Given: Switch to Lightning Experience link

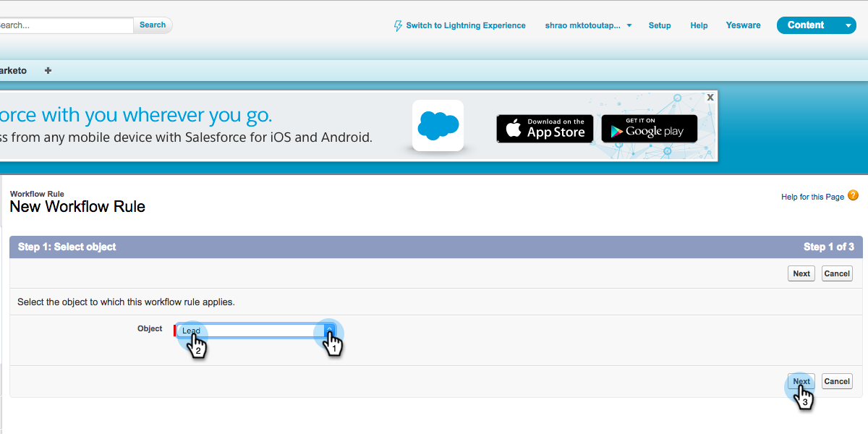Looking at the screenshot, I should (x=466, y=25).
